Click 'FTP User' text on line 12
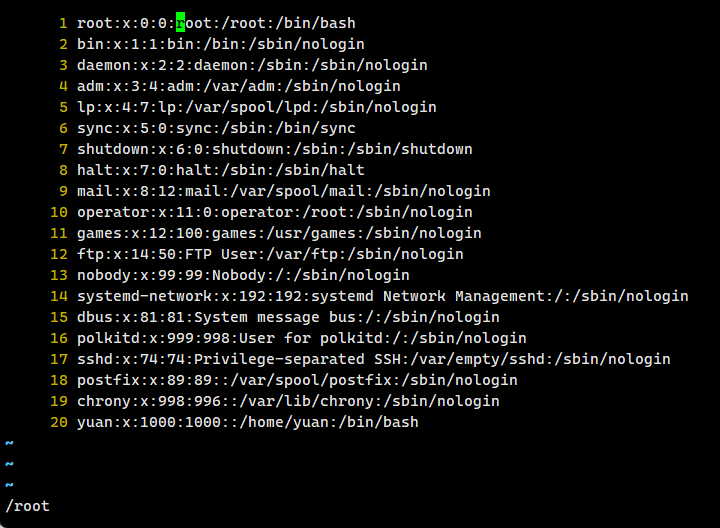 221,254
